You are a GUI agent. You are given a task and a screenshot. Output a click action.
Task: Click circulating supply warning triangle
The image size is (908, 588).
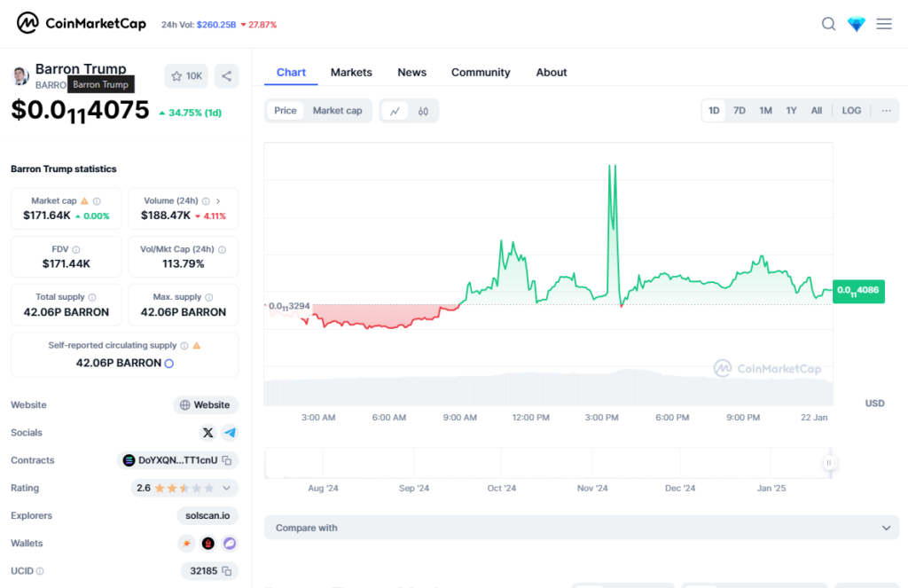point(197,346)
